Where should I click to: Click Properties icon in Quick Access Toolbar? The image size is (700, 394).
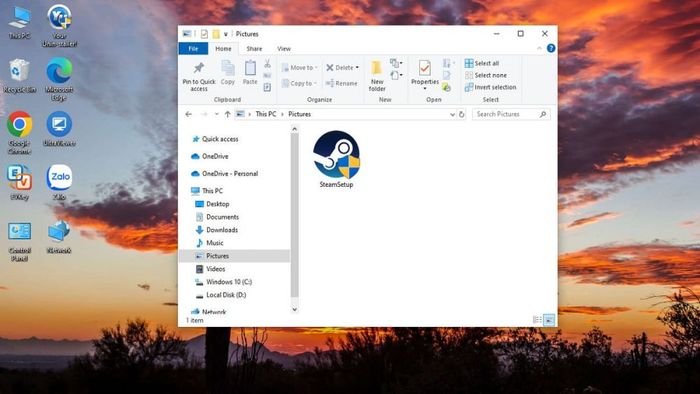pyautogui.click(x=204, y=34)
